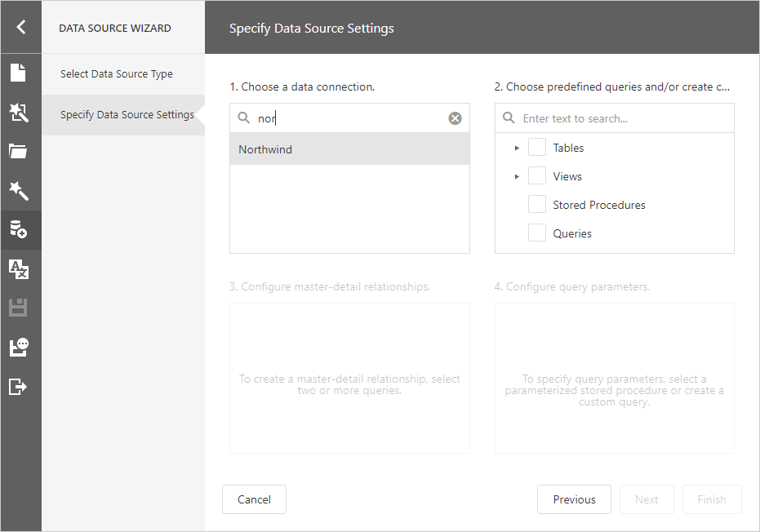
Task: Launch the Design in Report Wizard wand icon
Action: coord(18,191)
